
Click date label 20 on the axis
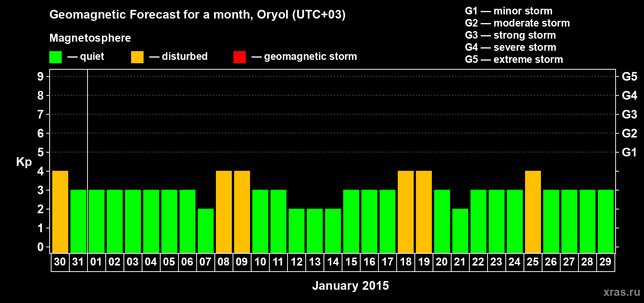(442, 262)
